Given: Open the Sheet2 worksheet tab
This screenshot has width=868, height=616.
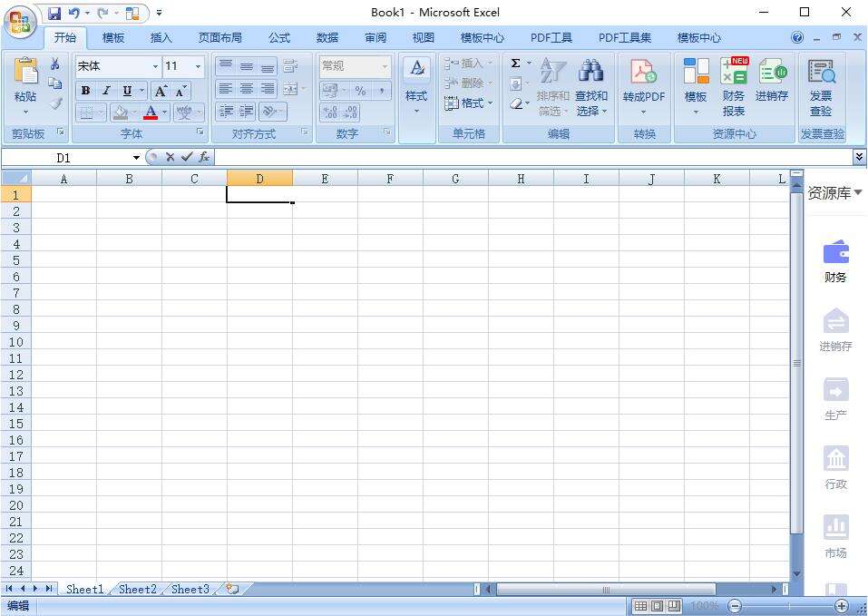Looking at the screenshot, I should click(137, 590).
